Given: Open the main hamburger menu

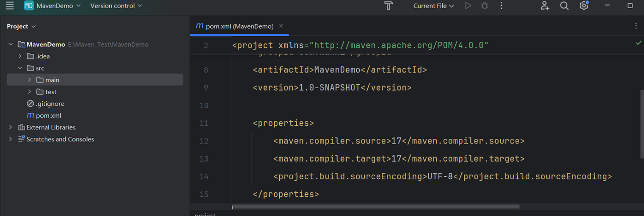Looking at the screenshot, I should tap(10, 6).
